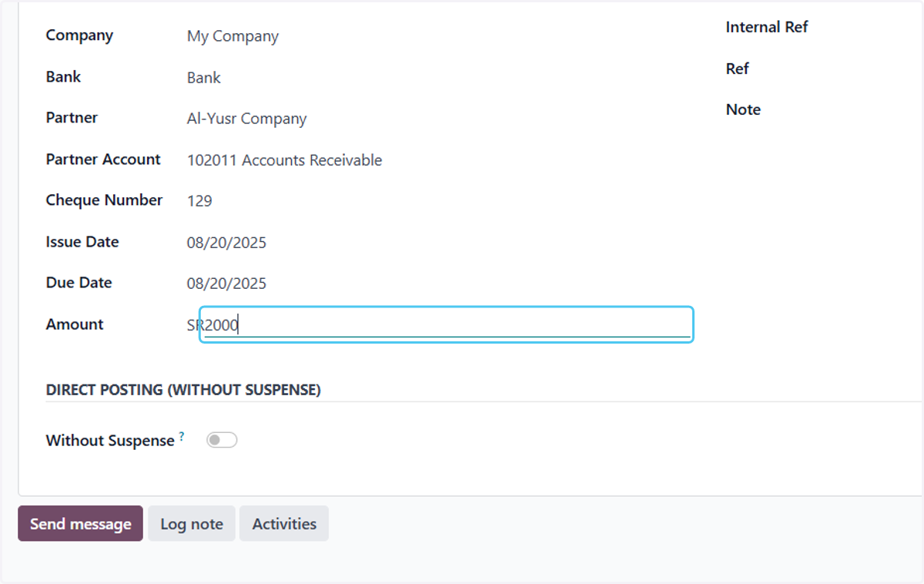Click the help question mark beside Without Suspense

(182, 436)
